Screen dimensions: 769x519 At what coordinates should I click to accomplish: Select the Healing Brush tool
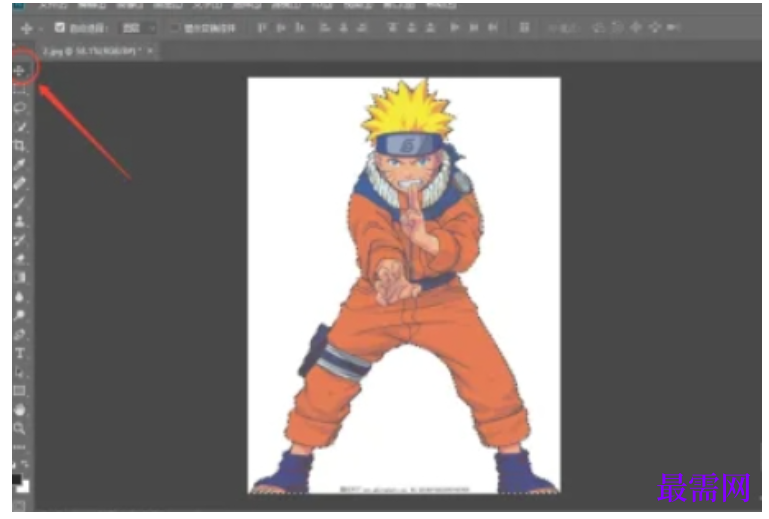[19, 183]
